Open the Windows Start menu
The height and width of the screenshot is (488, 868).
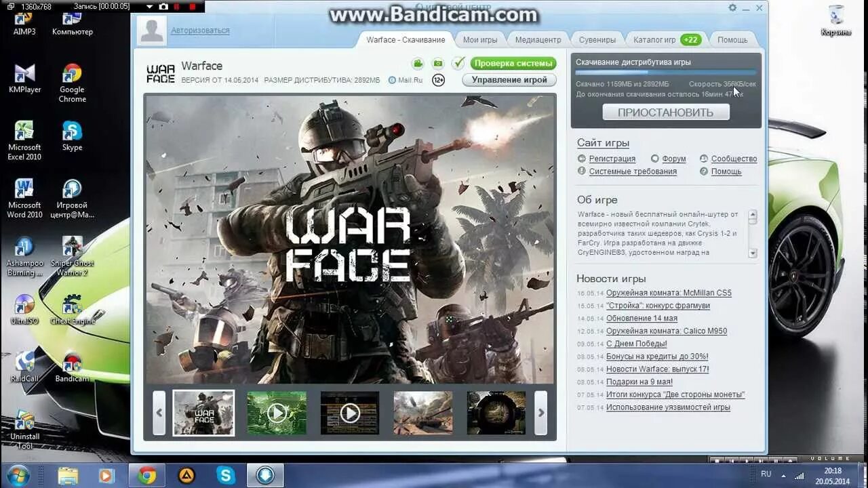click(x=18, y=475)
